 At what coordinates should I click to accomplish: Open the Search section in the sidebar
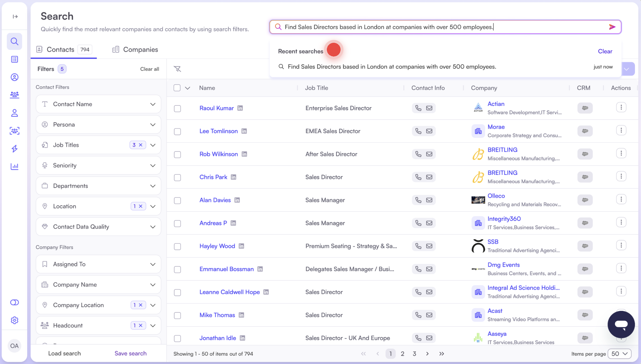click(15, 41)
